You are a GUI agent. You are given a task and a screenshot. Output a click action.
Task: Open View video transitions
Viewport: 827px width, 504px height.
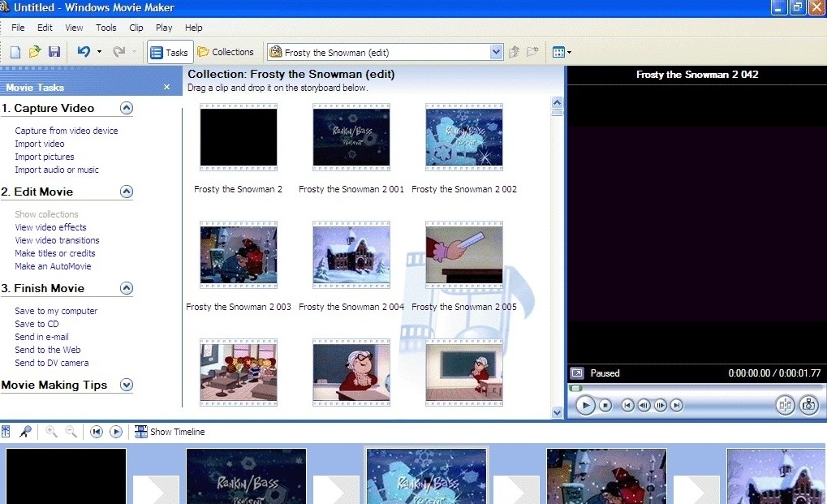click(57, 240)
